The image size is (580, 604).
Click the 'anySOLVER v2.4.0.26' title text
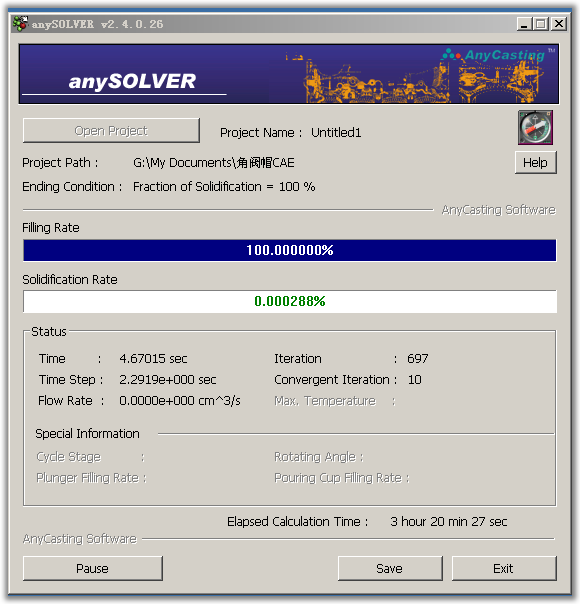click(x=97, y=24)
